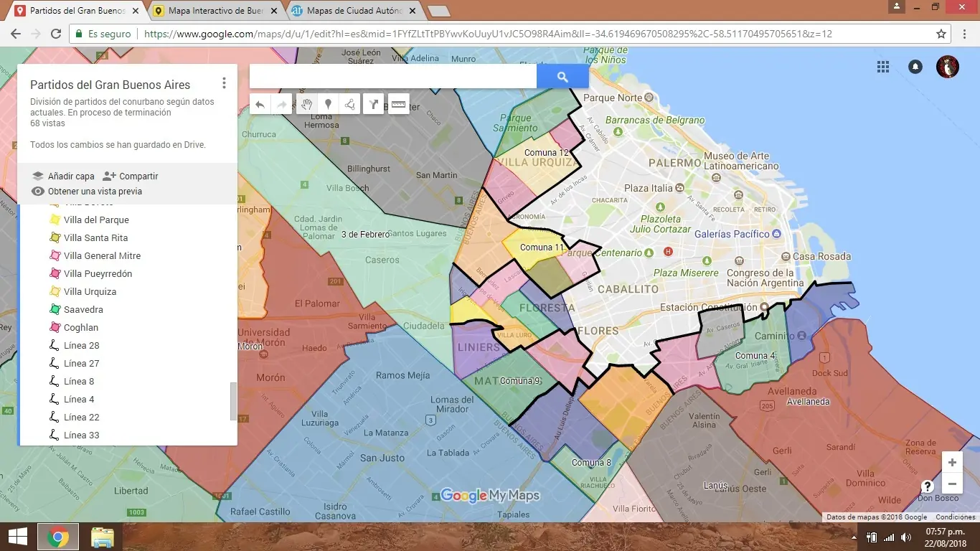980x551 pixels.
Task: Open the map help question mark
Action: tap(927, 486)
